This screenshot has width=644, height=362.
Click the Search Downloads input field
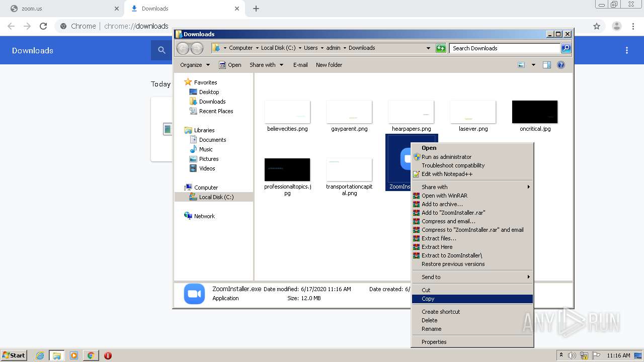[505, 48]
